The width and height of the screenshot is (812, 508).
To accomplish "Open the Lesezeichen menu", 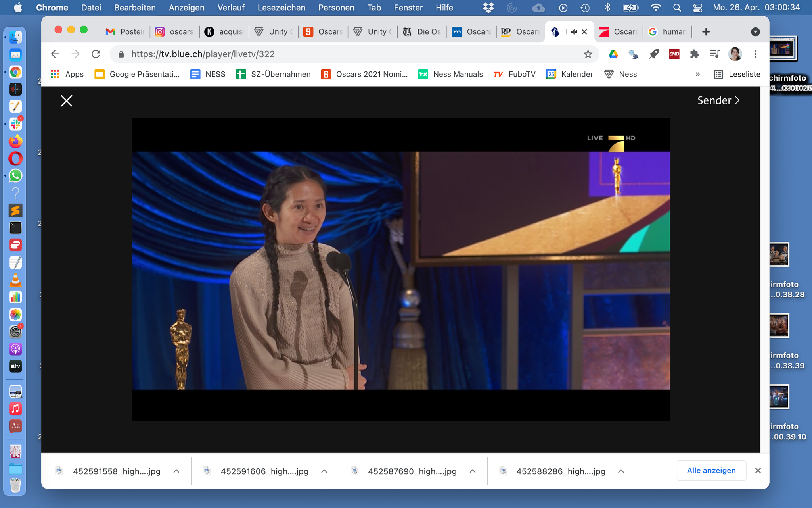I will 281,8.
